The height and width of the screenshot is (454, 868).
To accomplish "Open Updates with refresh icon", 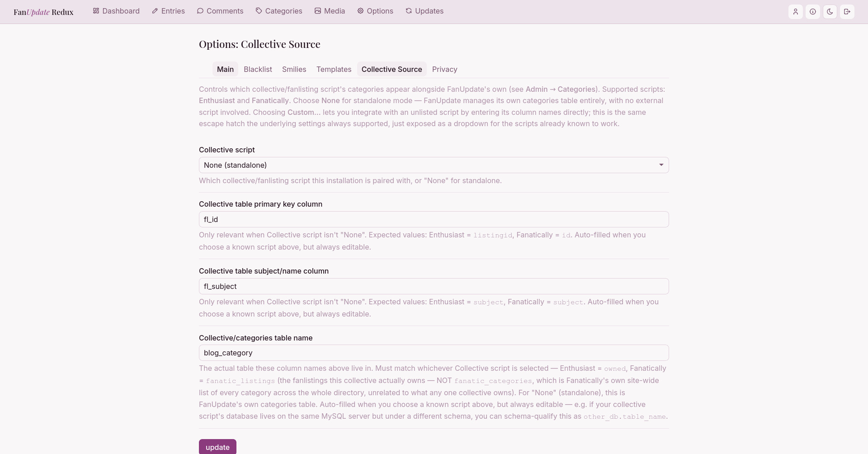I will tap(425, 11).
